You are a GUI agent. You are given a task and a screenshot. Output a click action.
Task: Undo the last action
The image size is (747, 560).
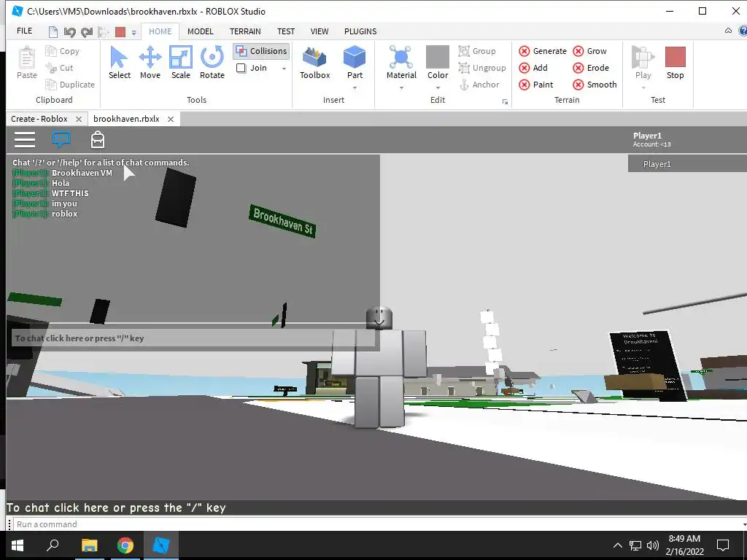click(69, 32)
